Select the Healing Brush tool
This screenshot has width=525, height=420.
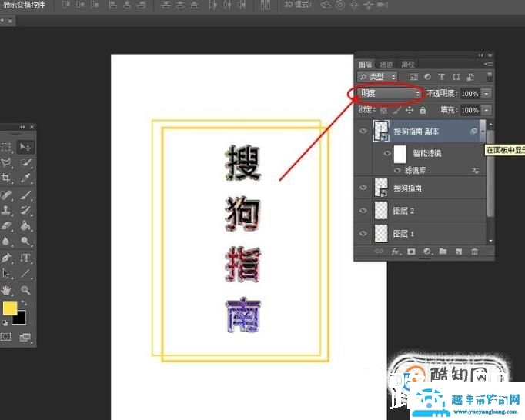(x=6, y=195)
